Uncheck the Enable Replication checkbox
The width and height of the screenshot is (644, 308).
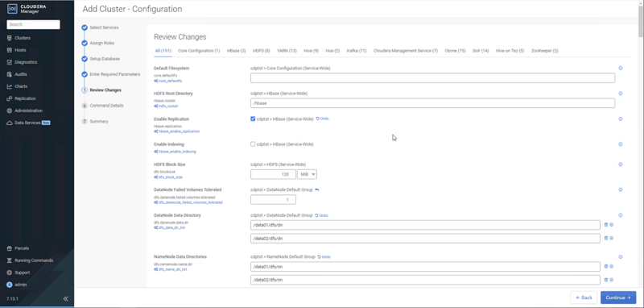tap(253, 119)
